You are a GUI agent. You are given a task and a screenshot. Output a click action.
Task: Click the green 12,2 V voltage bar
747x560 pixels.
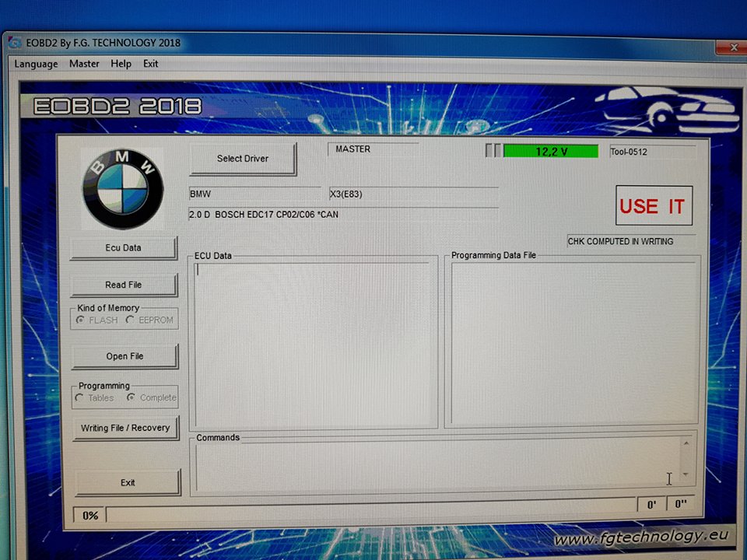551,152
